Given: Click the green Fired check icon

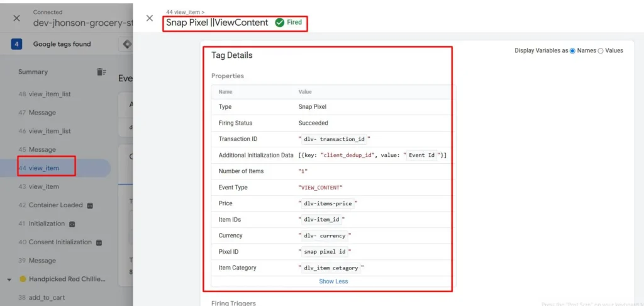Looking at the screenshot, I should pos(280,23).
